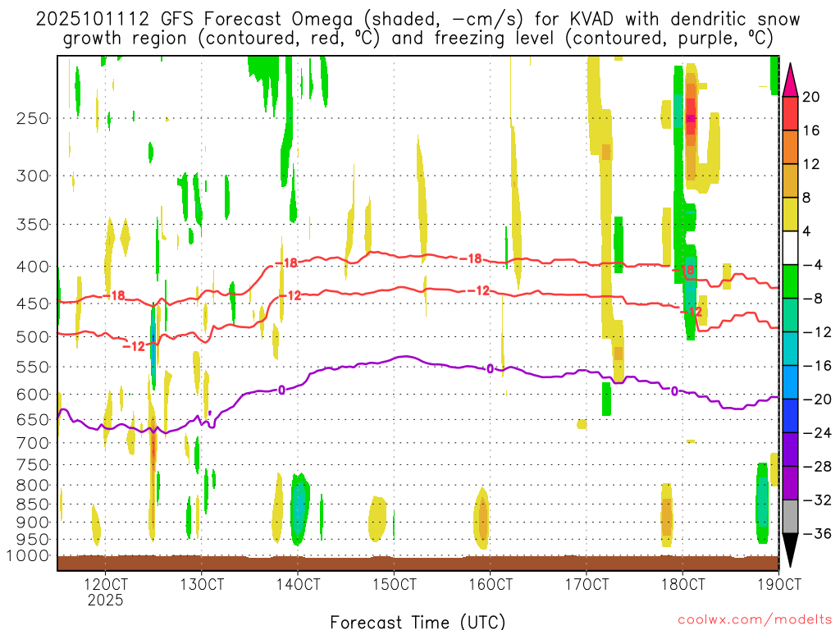Click the 160CT time axis label

(491, 584)
